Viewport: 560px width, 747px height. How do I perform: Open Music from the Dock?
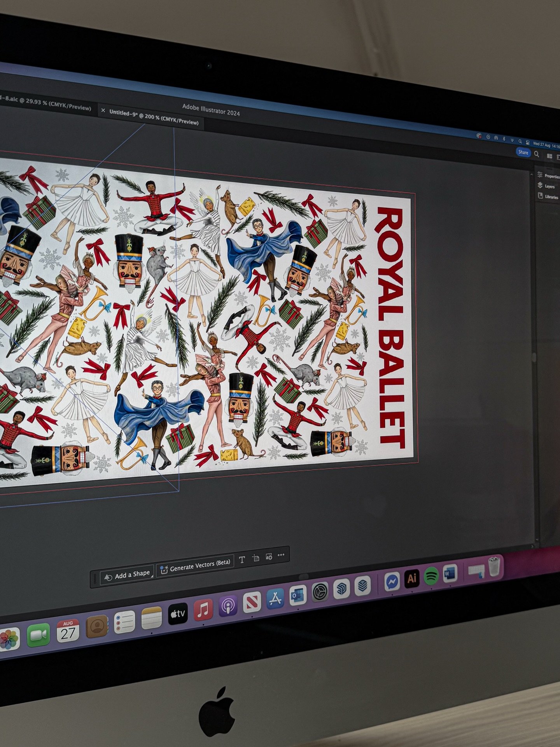203,610
